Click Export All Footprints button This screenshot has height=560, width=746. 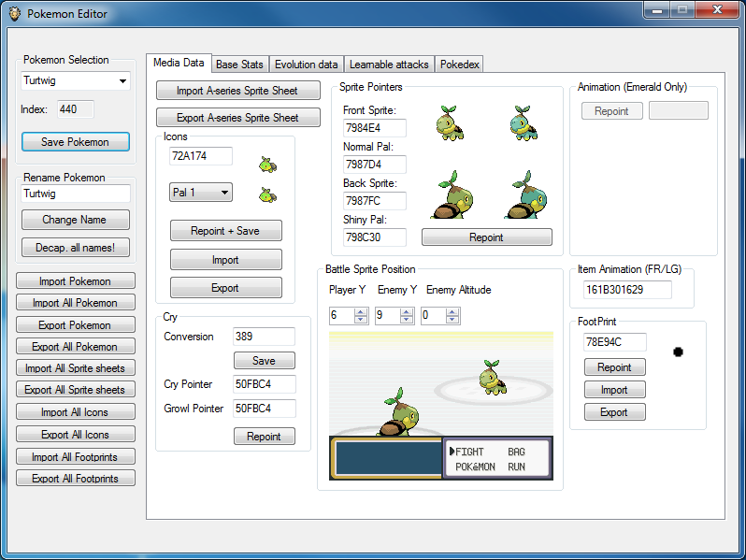75,478
